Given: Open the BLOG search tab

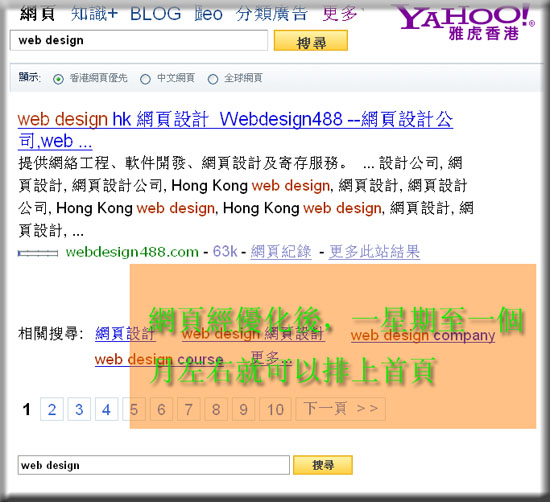Looking at the screenshot, I should [x=155, y=14].
